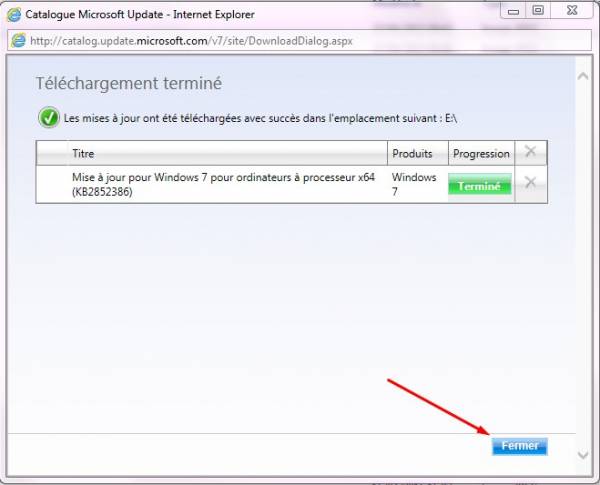This screenshot has width=600, height=485.
Task: Click the Internet Explorer icon in title bar
Action: (x=16, y=15)
